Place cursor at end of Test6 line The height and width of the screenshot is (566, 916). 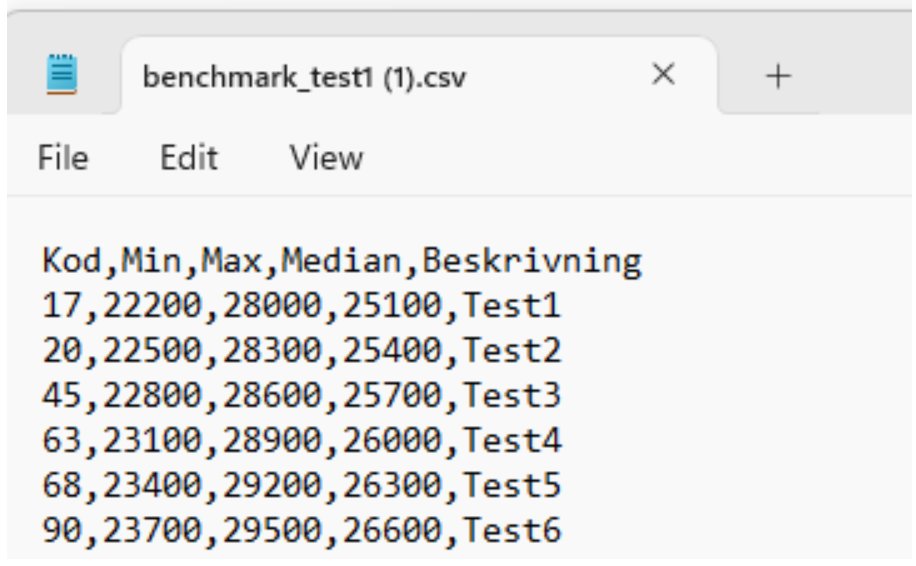tap(562, 530)
